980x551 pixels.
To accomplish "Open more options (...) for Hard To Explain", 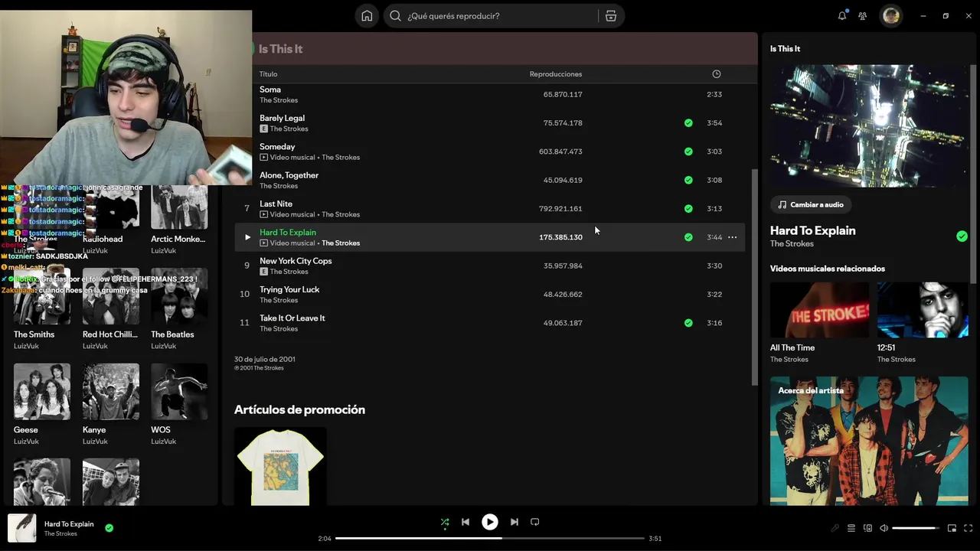I will click(732, 237).
